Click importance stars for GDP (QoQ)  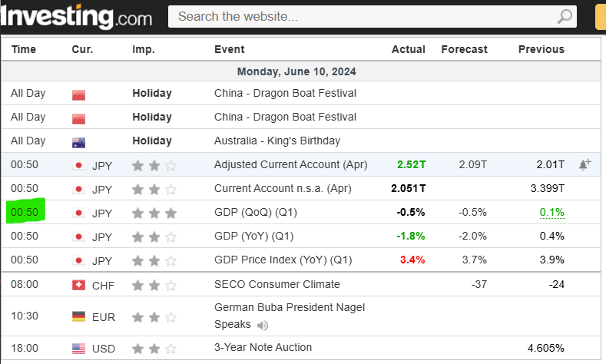point(154,213)
